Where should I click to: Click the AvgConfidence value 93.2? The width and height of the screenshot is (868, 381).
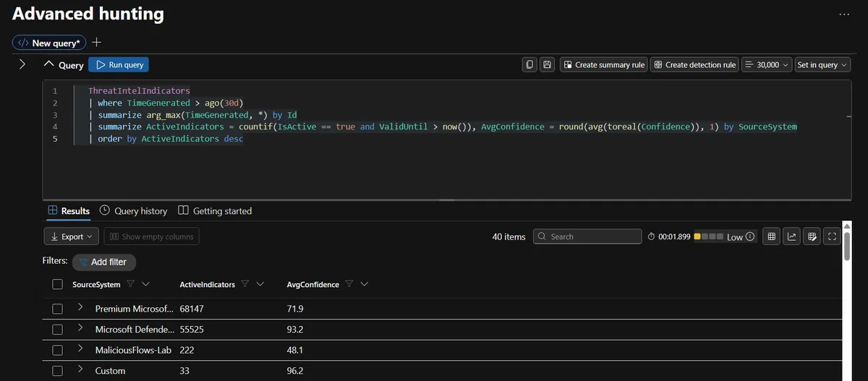click(295, 330)
